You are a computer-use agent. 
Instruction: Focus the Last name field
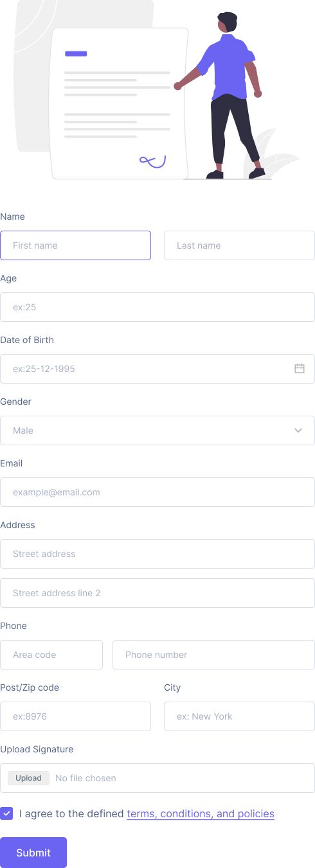point(239,245)
